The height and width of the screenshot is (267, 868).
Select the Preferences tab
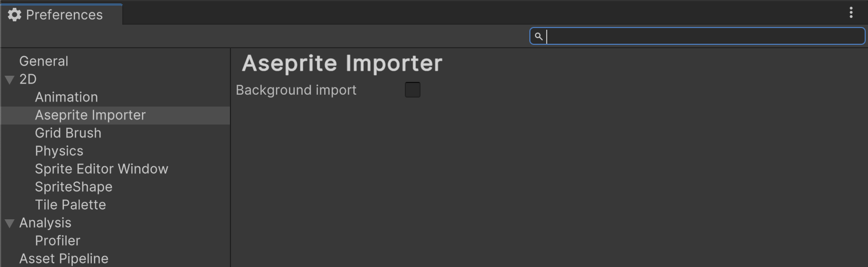(63, 15)
